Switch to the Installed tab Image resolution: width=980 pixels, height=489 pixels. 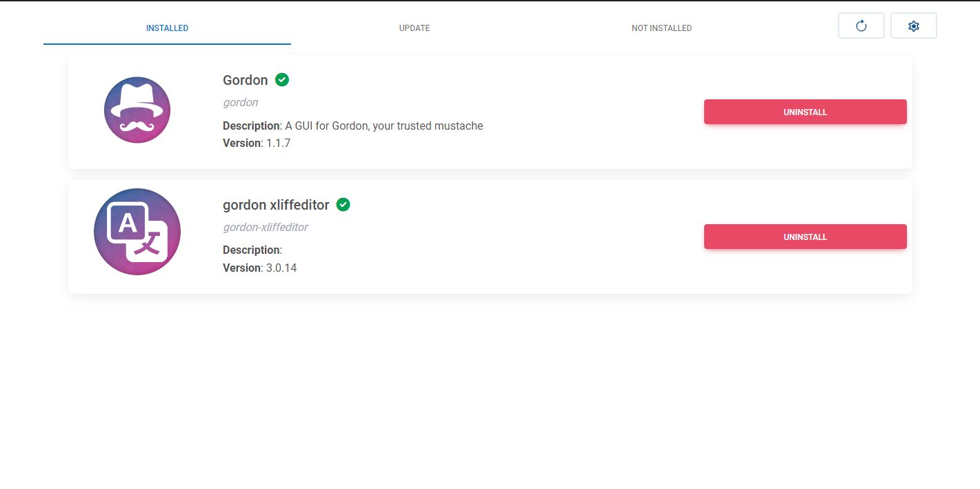click(167, 28)
